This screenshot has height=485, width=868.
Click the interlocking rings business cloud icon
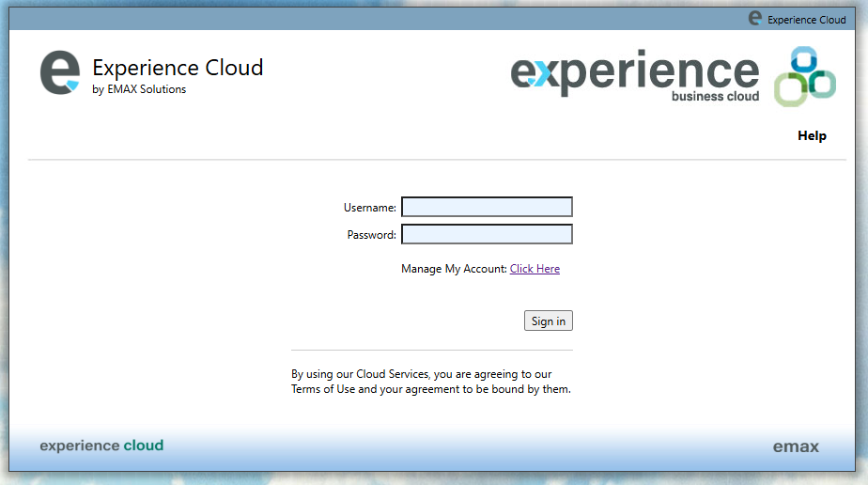[x=805, y=76]
